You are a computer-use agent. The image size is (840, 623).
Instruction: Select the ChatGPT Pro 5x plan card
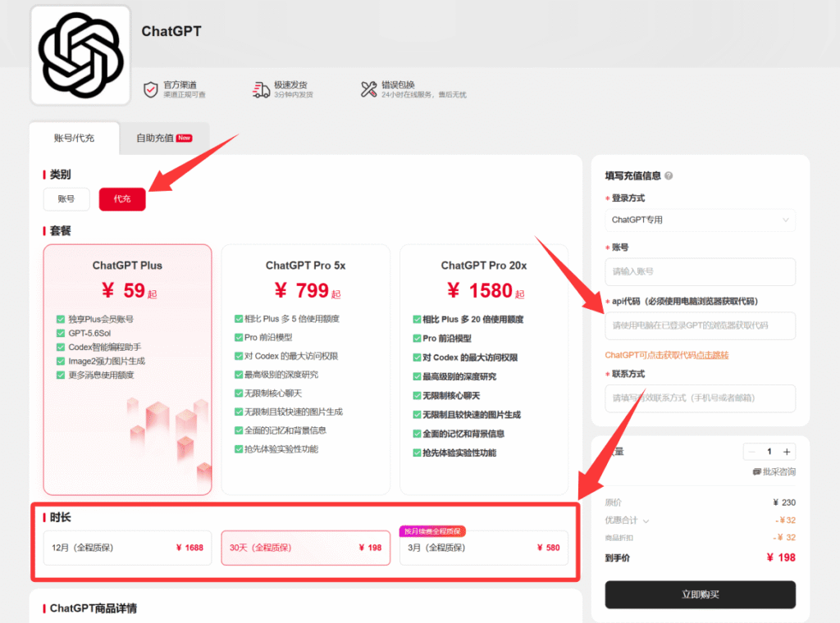pyautogui.click(x=305, y=370)
